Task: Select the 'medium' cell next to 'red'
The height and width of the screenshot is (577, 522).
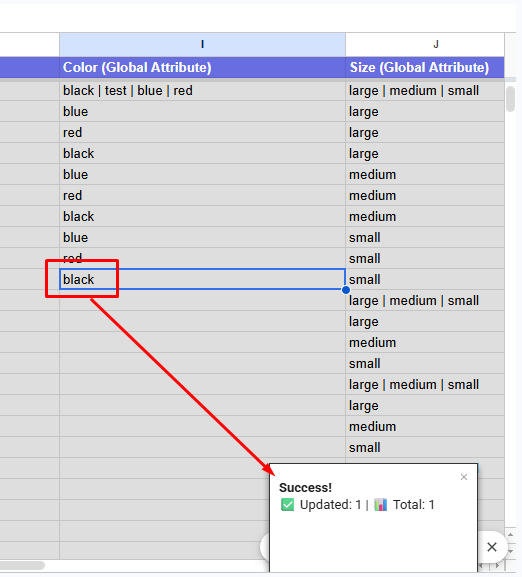Action: 425,195
